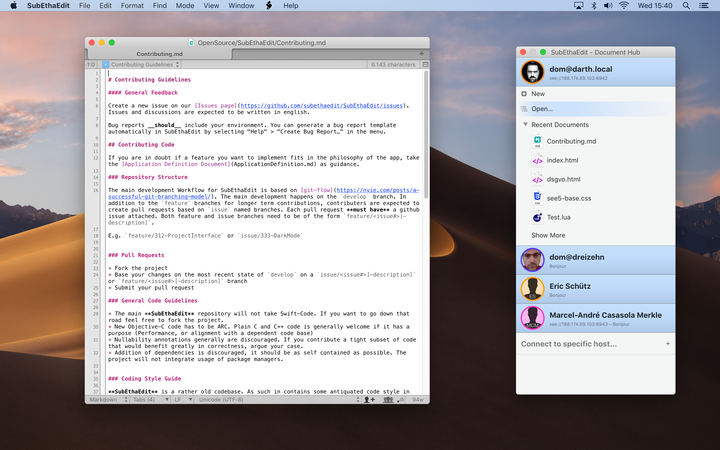Click the add participant icon in status bar
The width and height of the screenshot is (720, 450).
(x=369, y=399)
